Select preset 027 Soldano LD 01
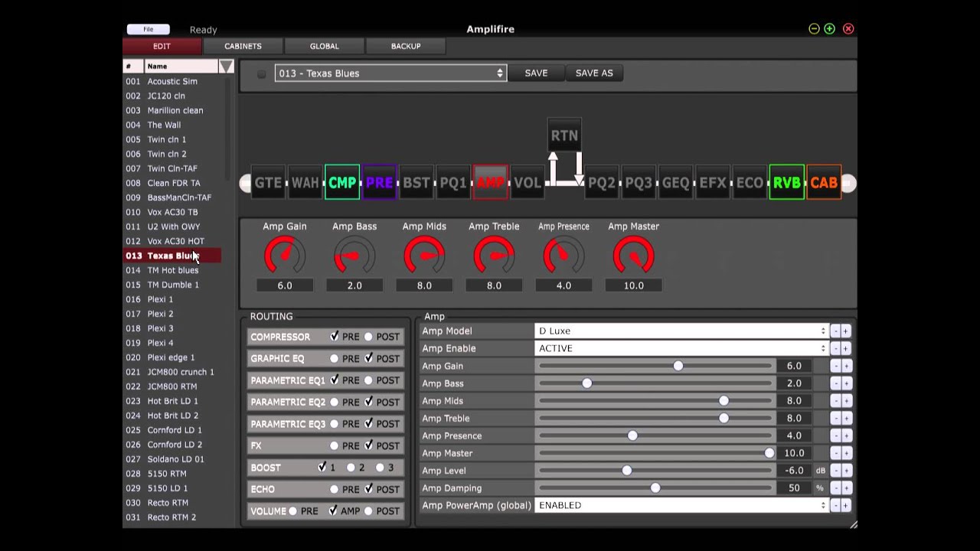The width and height of the screenshot is (980, 551). [x=172, y=459]
